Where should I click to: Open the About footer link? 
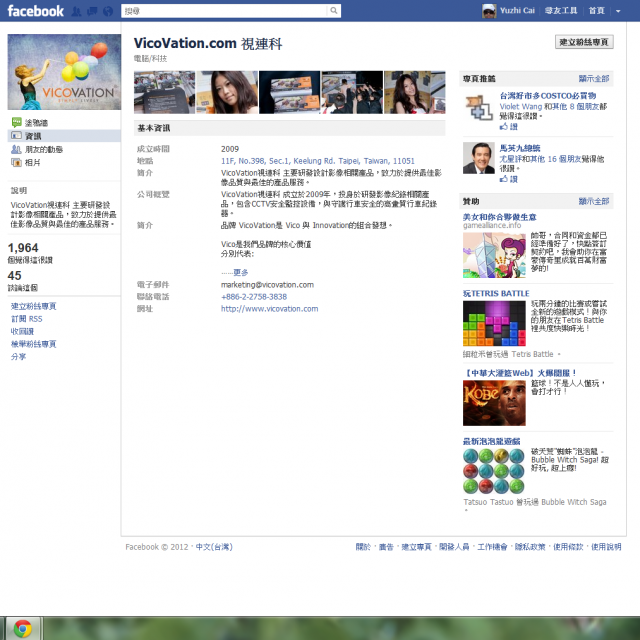tap(363, 547)
